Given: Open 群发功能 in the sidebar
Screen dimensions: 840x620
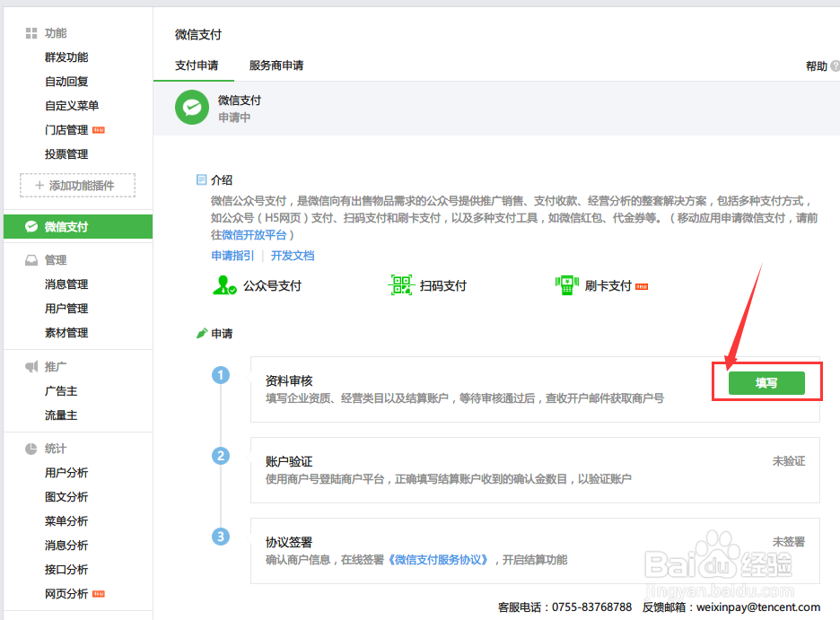Looking at the screenshot, I should coord(66,57).
